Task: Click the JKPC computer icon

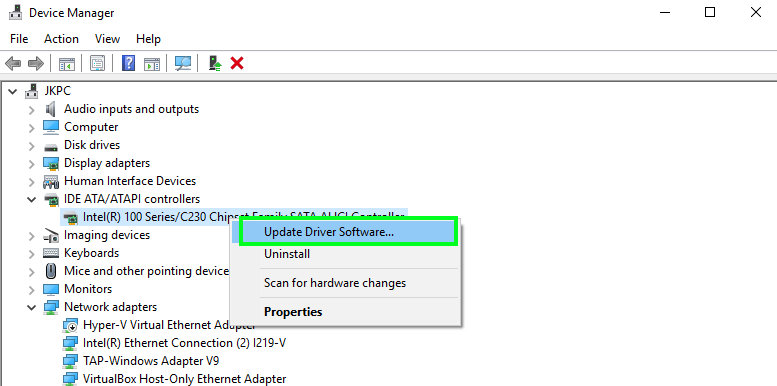Action: click(x=32, y=91)
